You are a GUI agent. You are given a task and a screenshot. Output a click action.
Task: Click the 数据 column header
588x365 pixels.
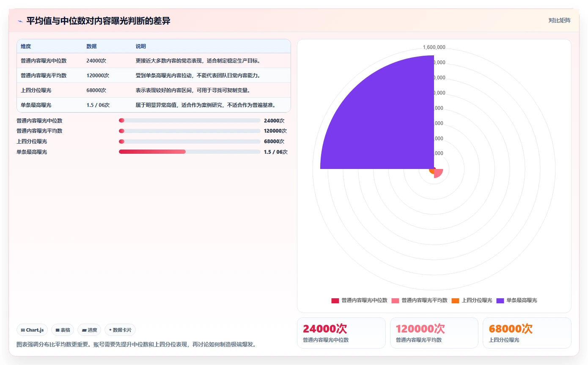pyautogui.click(x=91, y=46)
